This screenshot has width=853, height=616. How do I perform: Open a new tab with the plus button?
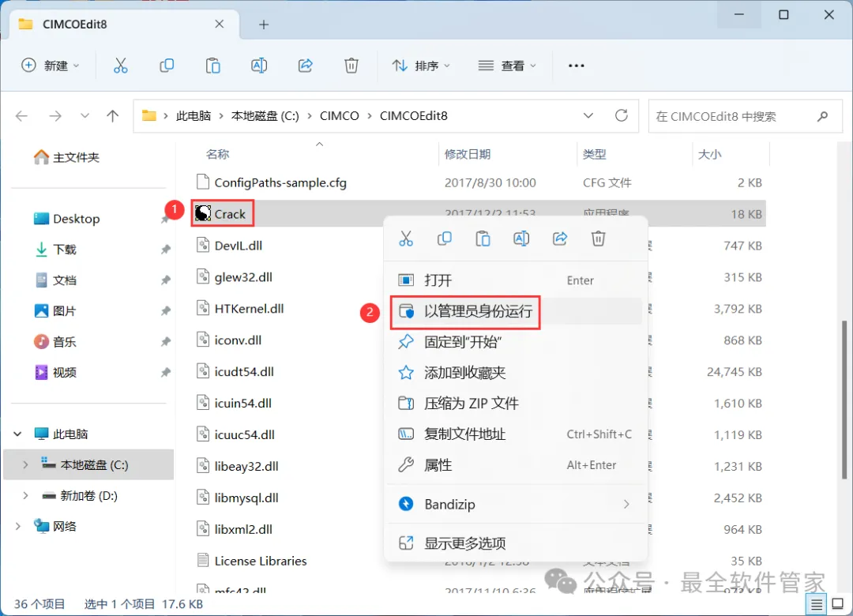[264, 24]
